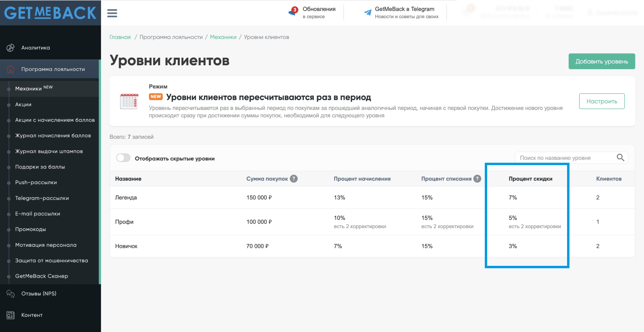This screenshot has height=332, width=644.
Task: Click the Добавить уровень button
Action: [x=602, y=61]
